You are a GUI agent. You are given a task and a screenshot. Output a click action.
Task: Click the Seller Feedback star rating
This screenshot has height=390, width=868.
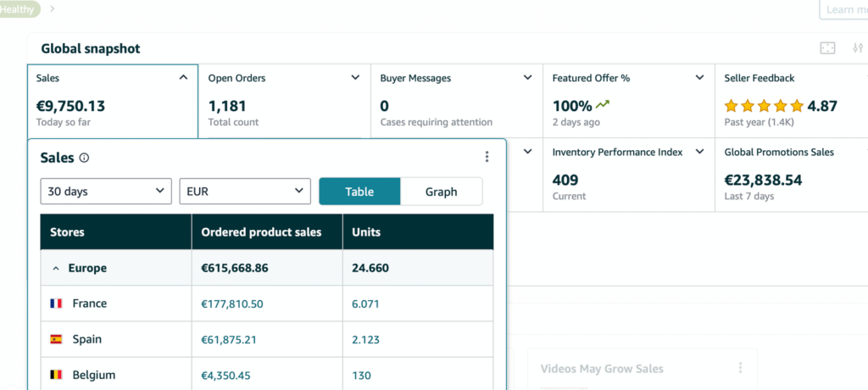tap(763, 106)
